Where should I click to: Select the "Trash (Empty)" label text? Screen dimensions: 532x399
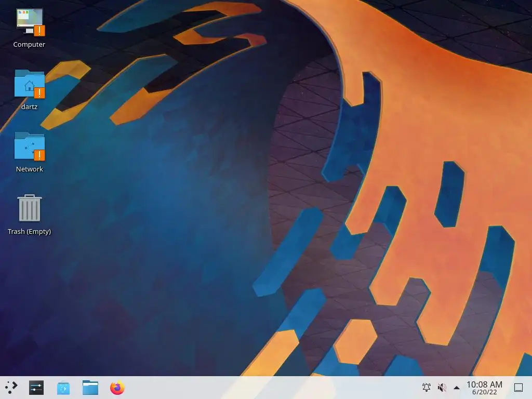pyautogui.click(x=29, y=231)
